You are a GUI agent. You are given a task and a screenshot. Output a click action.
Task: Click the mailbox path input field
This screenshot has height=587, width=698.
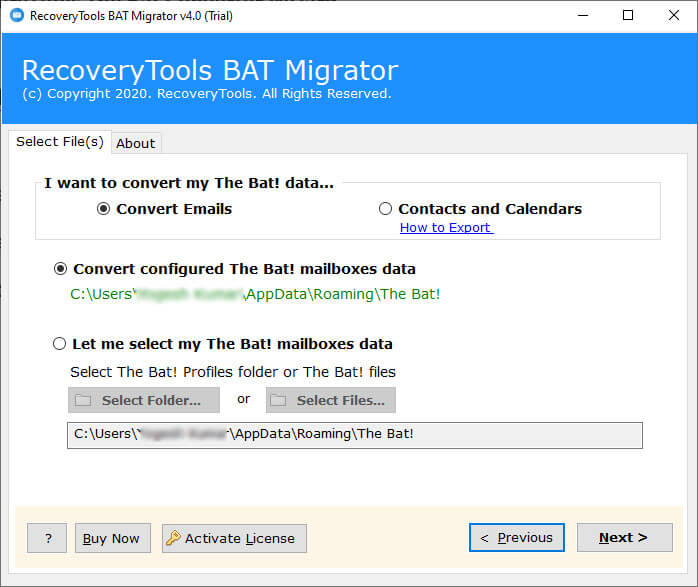[x=355, y=435]
